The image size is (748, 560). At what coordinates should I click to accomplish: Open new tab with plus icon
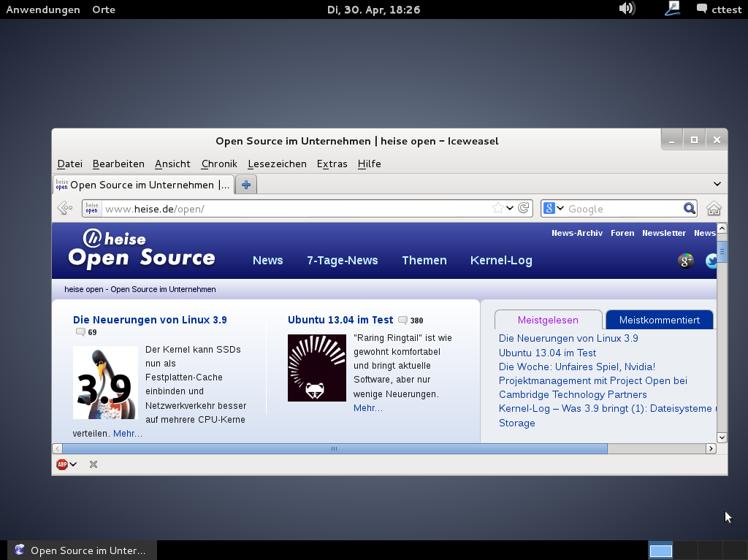pyautogui.click(x=246, y=185)
